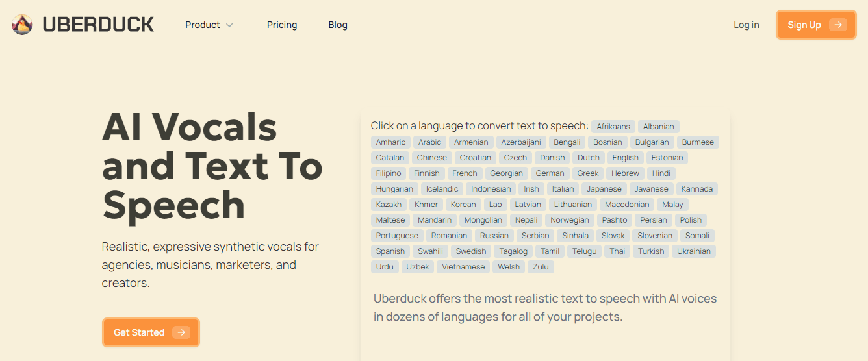Select the Russian language chip
This screenshot has width=868, height=361.
[494, 236]
